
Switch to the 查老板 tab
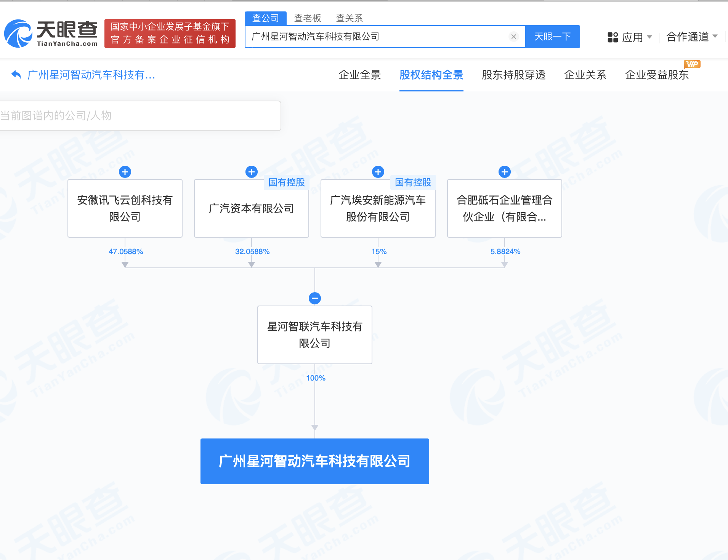tap(307, 18)
